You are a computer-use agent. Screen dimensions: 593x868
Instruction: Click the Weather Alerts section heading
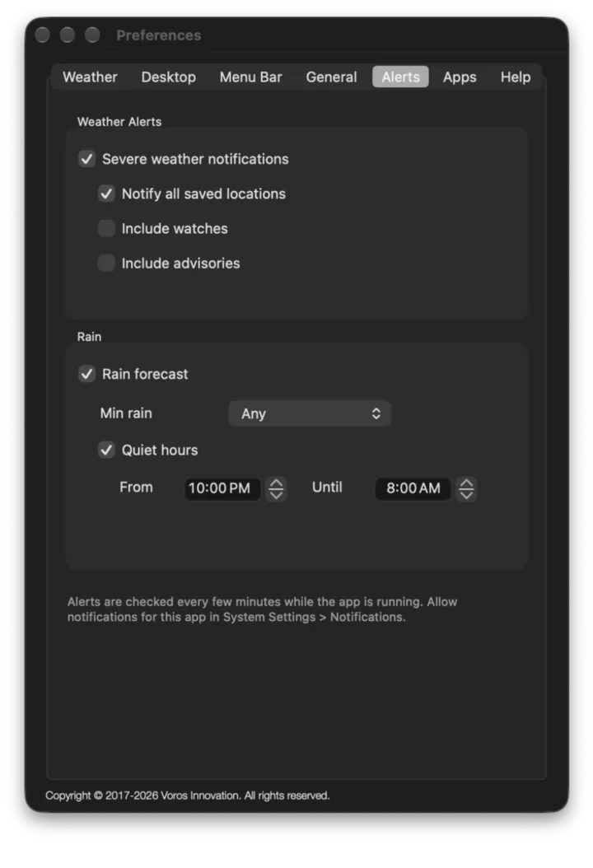click(119, 122)
